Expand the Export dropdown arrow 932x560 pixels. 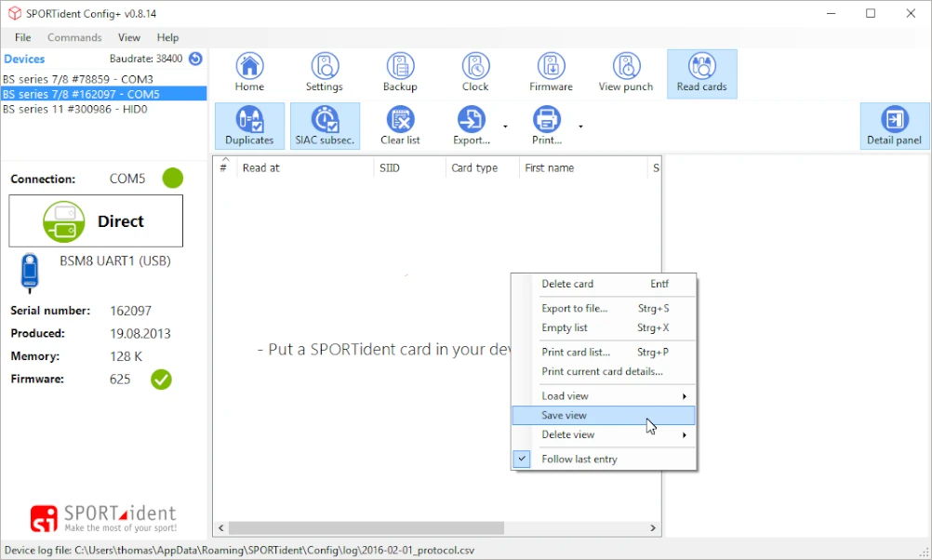[x=505, y=127]
